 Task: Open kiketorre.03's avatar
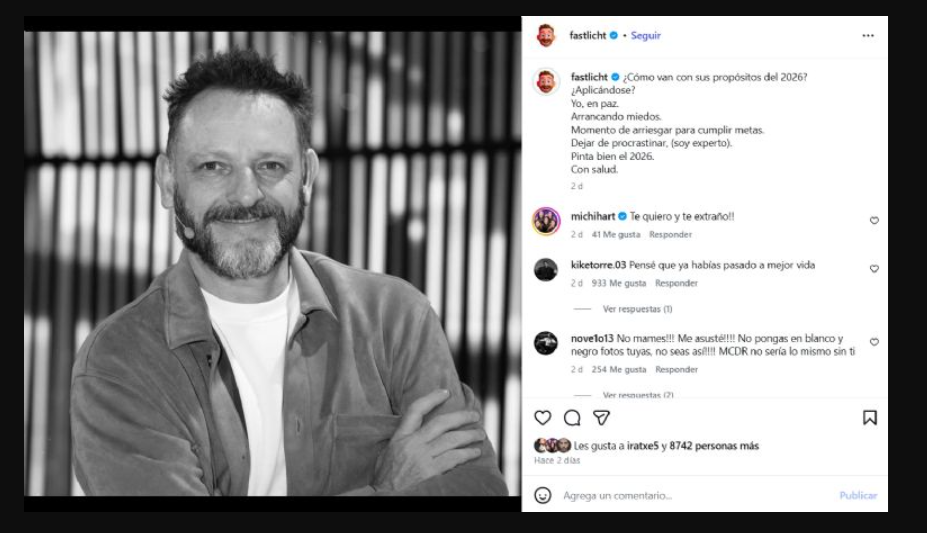pos(546,269)
